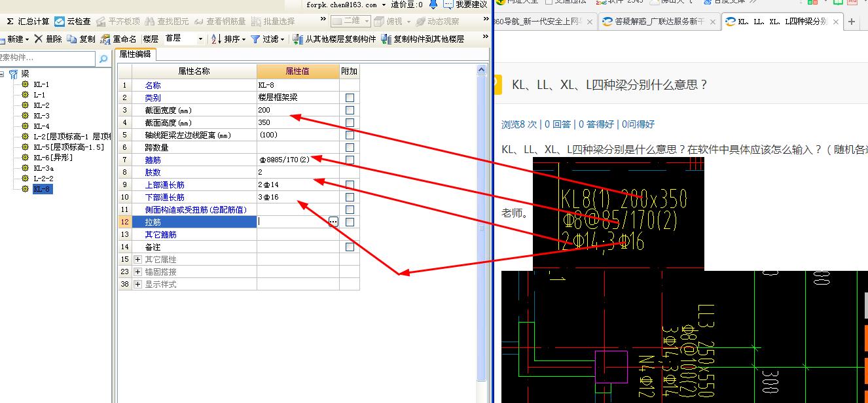Screen dimensions: 868x403
Task: Click 从其他楼层复制构件 button
Action: (335, 39)
